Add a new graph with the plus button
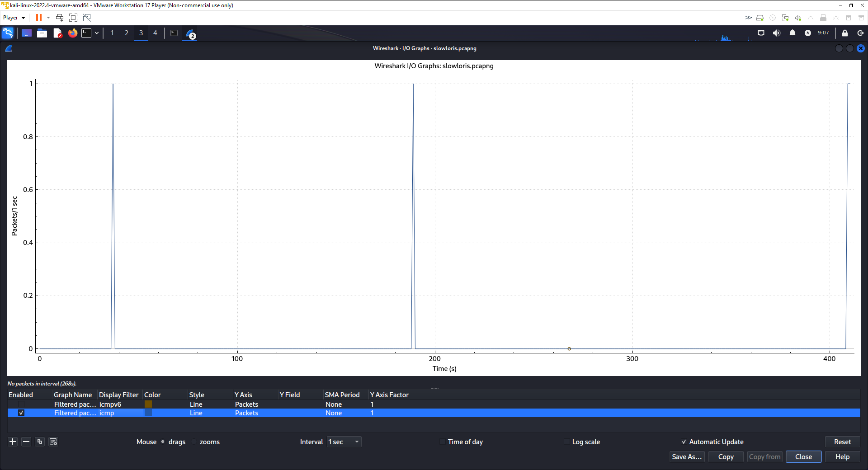 click(13, 442)
